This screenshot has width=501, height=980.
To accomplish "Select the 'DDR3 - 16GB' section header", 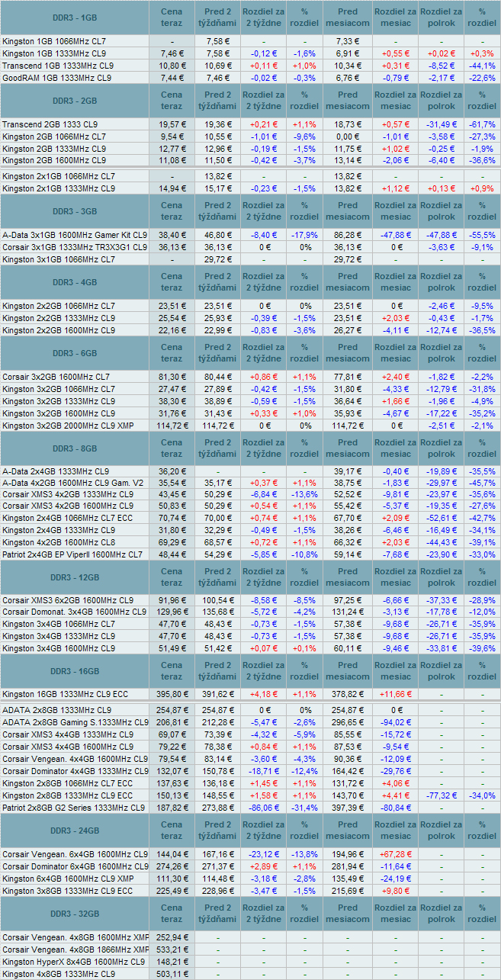I will [75, 671].
